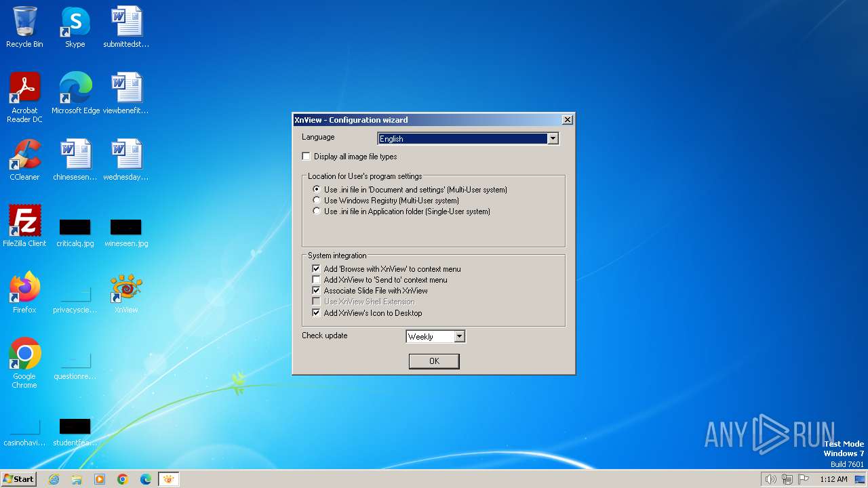Click the taskbar clock showing 1:12 AM
This screenshot has width=868, height=488.
833,479
